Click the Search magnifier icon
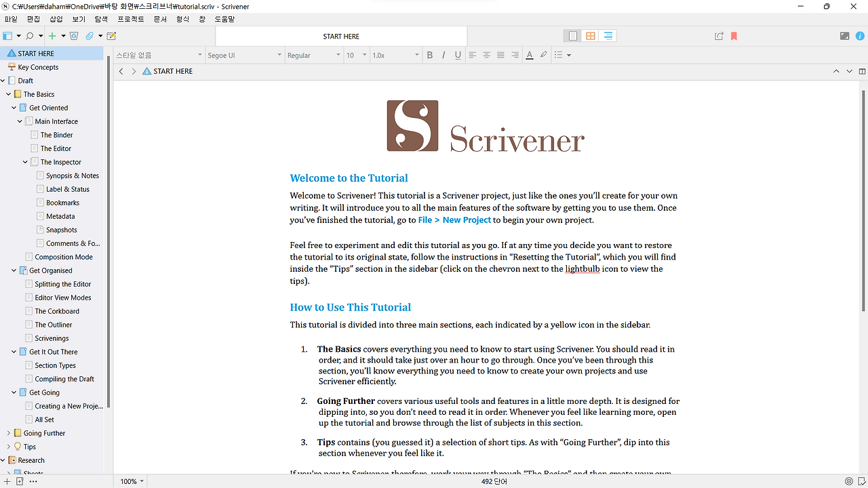 coord(29,36)
